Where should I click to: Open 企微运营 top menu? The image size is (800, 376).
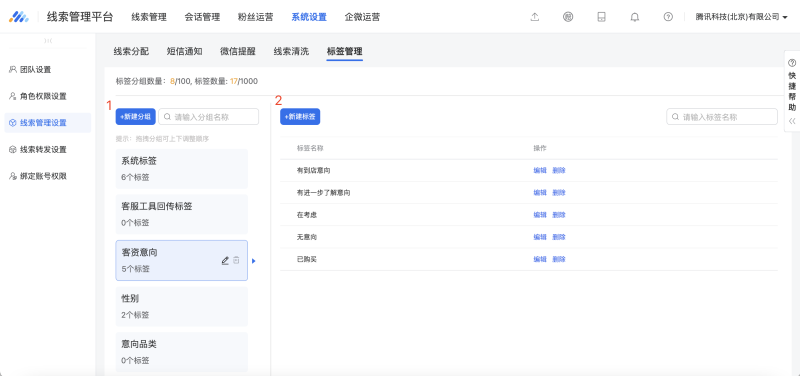362,17
